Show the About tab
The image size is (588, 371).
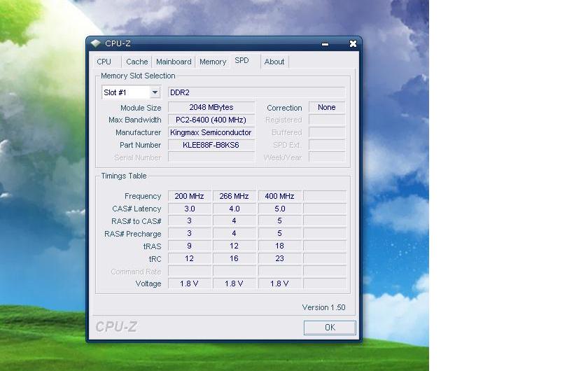tap(274, 62)
